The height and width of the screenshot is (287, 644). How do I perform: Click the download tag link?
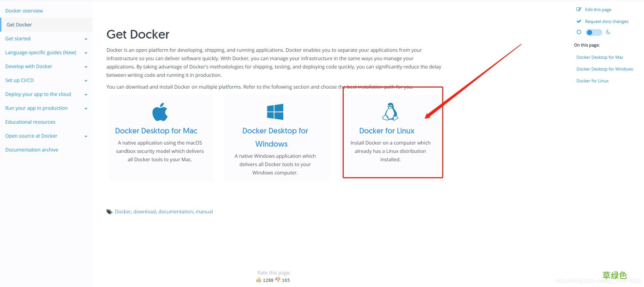(x=145, y=212)
